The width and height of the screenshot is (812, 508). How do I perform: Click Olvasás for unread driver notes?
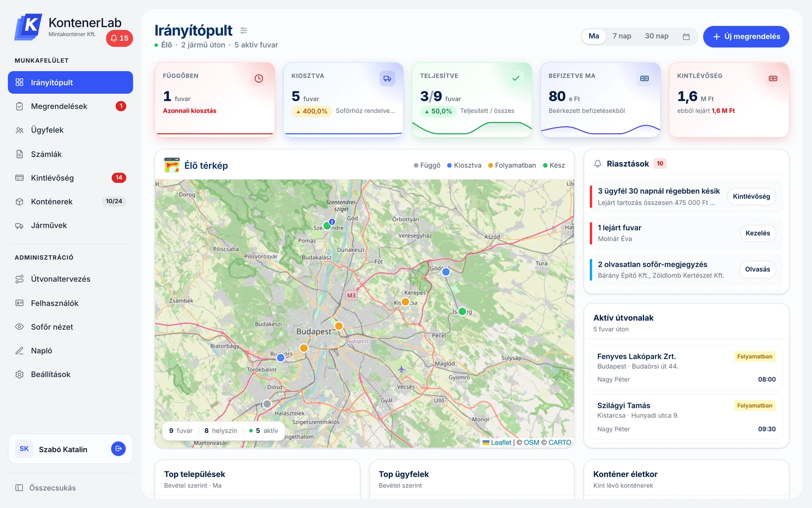[758, 269]
